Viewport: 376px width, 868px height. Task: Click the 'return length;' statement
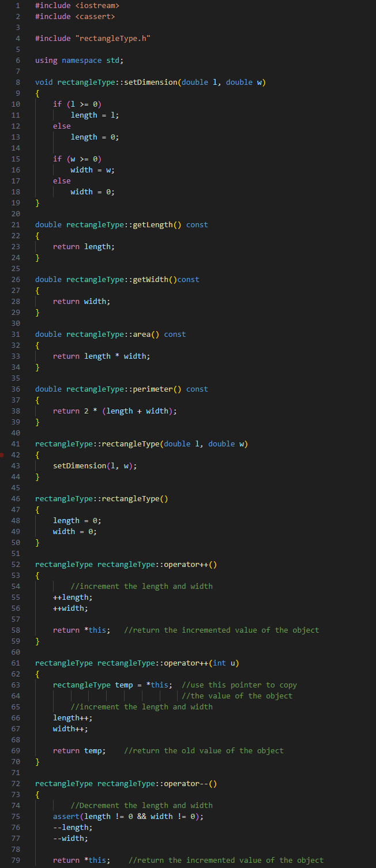(x=84, y=246)
